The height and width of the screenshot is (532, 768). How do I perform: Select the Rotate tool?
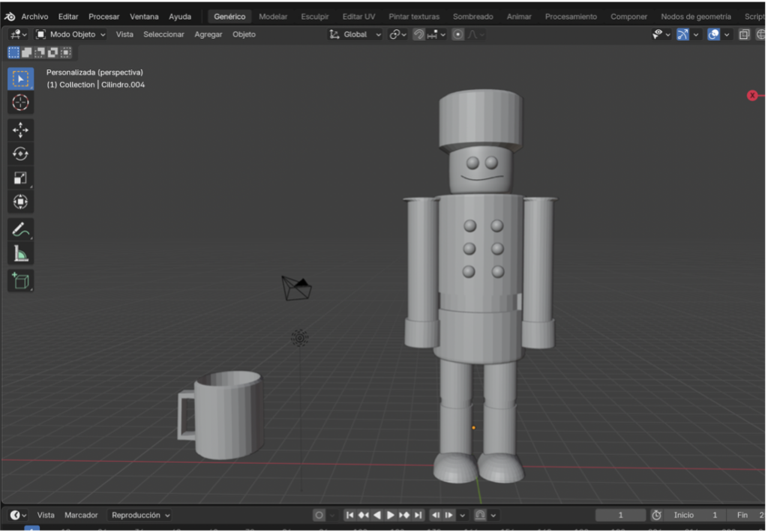[20, 153]
